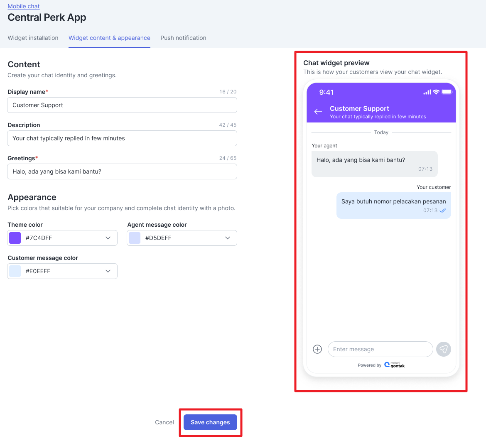The height and width of the screenshot is (448, 486).
Task: Focus the Enter message field in preview
Action: (380, 349)
